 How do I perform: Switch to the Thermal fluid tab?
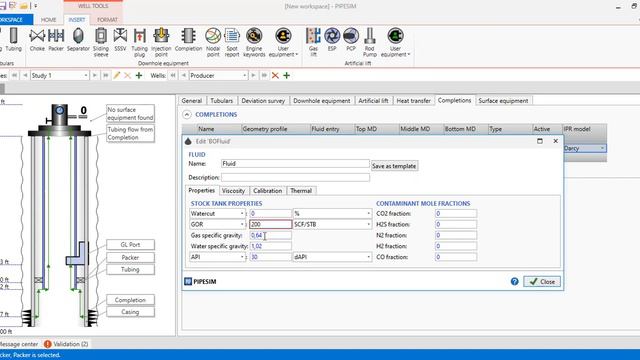pyautogui.click(x=301, y=191)
